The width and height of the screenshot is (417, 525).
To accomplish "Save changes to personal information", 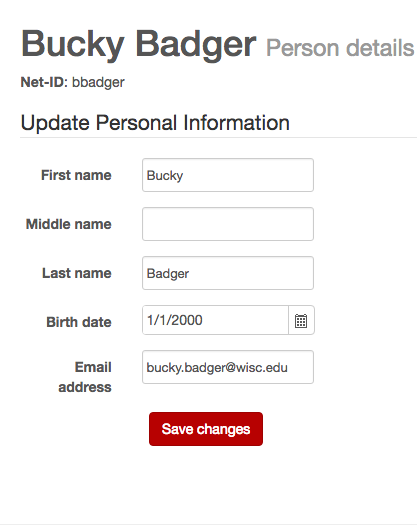I will tap(206, 429).
